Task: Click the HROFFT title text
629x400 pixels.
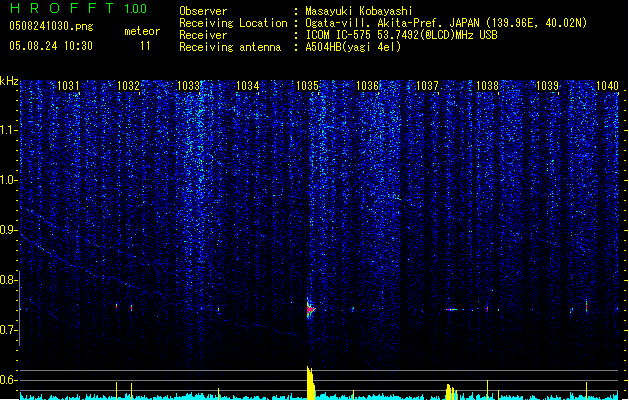Action: click(x=62, y=8)
